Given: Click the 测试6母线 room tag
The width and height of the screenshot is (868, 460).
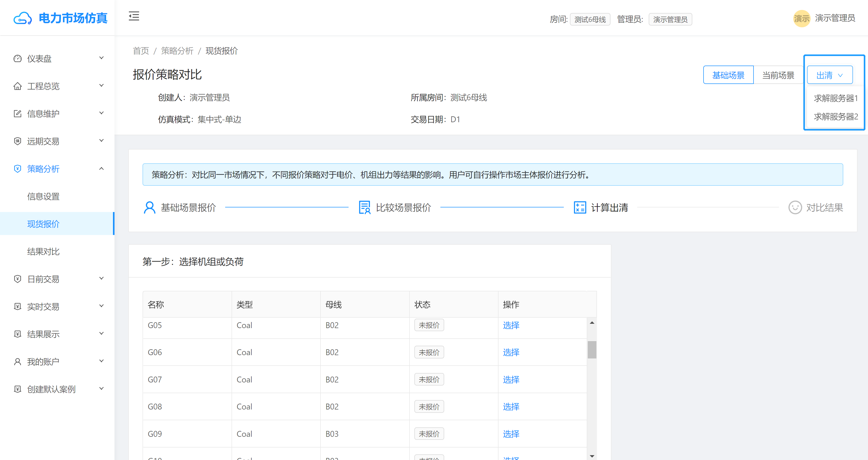Looking at the screenshot, I should coord(590,19).
